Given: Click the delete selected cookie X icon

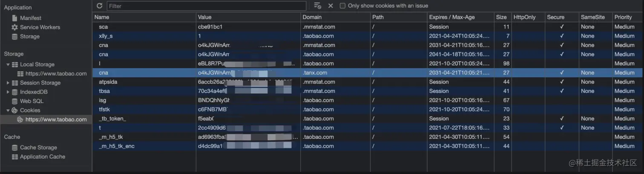Looking at the screenshot, I should [x=331, y=6].
